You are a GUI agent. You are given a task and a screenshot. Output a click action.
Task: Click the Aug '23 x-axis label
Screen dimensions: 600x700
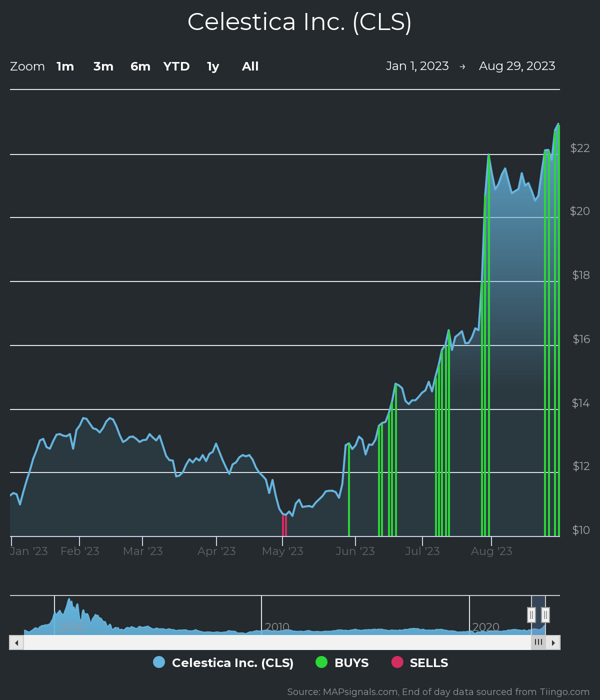click(491, 551)
